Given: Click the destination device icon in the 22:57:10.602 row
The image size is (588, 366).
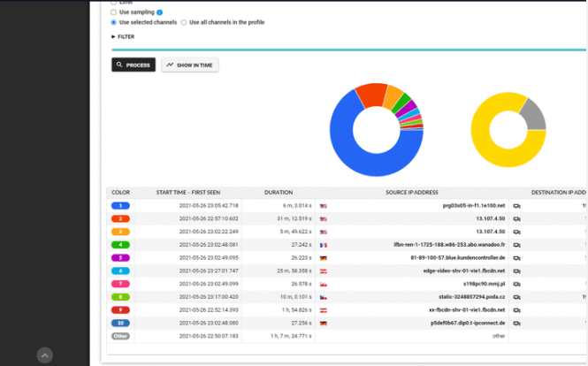Looking at the screenshot, I should pos(516,219).
